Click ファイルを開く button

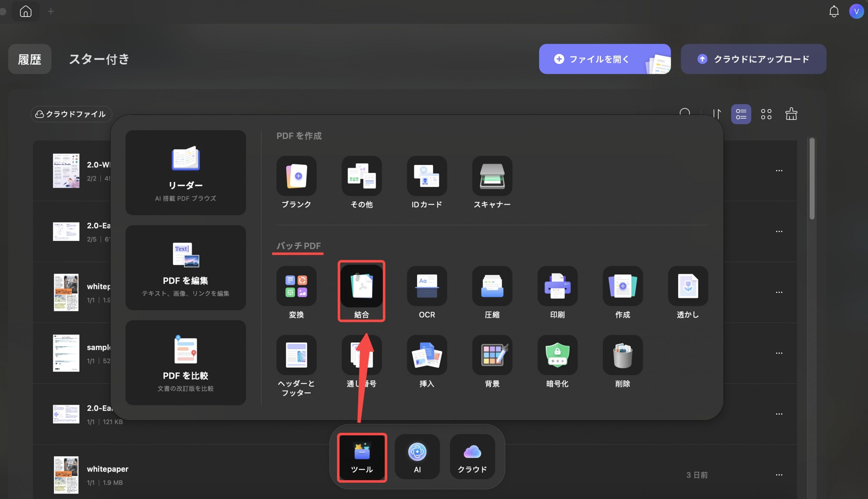pos(605,59)
